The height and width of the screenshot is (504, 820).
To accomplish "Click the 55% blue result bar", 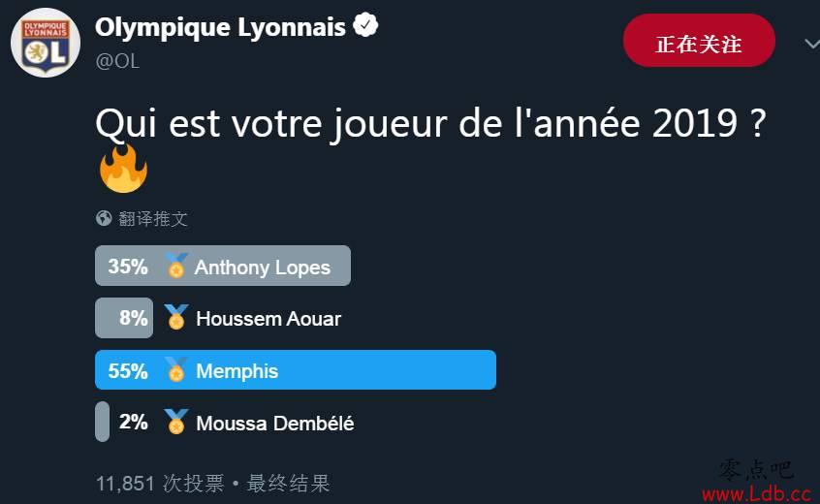I will [296, 369].
